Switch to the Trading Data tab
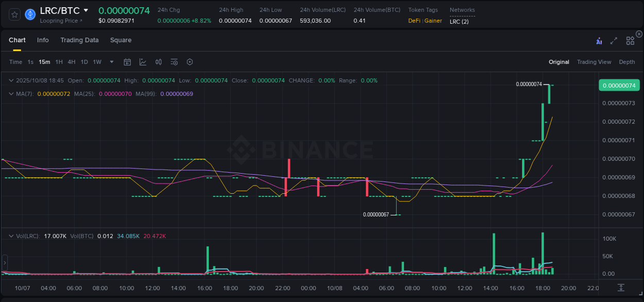The image size is (644, 302). (x=79, y=40)
